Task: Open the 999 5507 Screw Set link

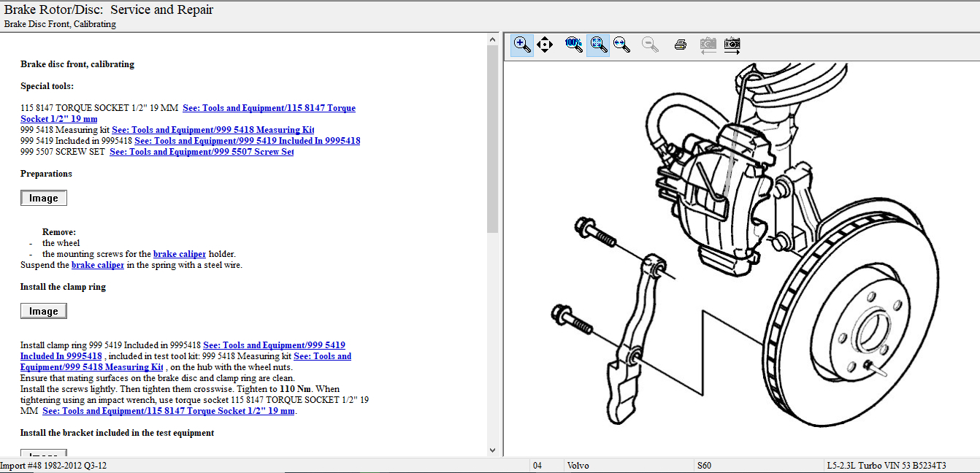Action: pos(201,152)
